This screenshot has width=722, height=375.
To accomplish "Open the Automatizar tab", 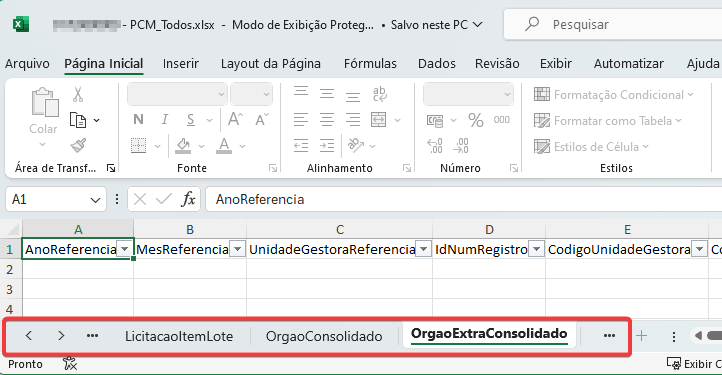I will 629,64.
